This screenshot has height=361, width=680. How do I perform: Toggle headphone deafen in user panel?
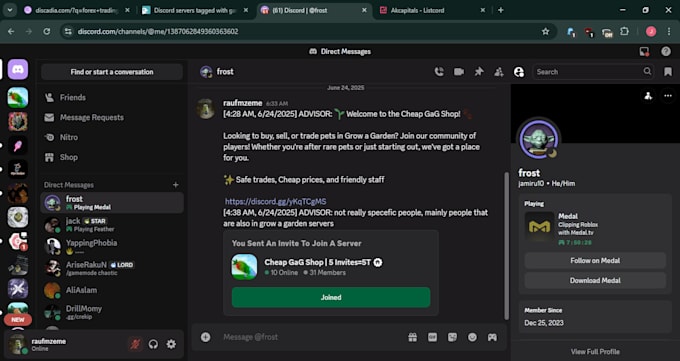(x=153, y=344)
